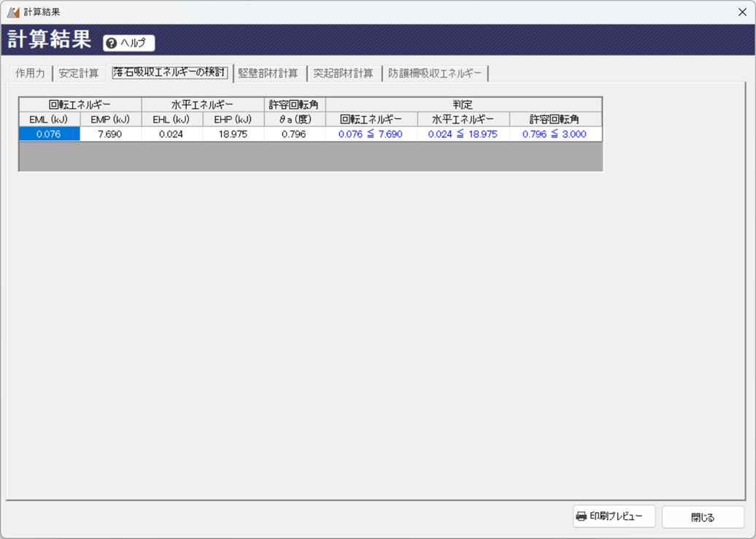Select the θa cell showing 0.796

click(294, 134)
